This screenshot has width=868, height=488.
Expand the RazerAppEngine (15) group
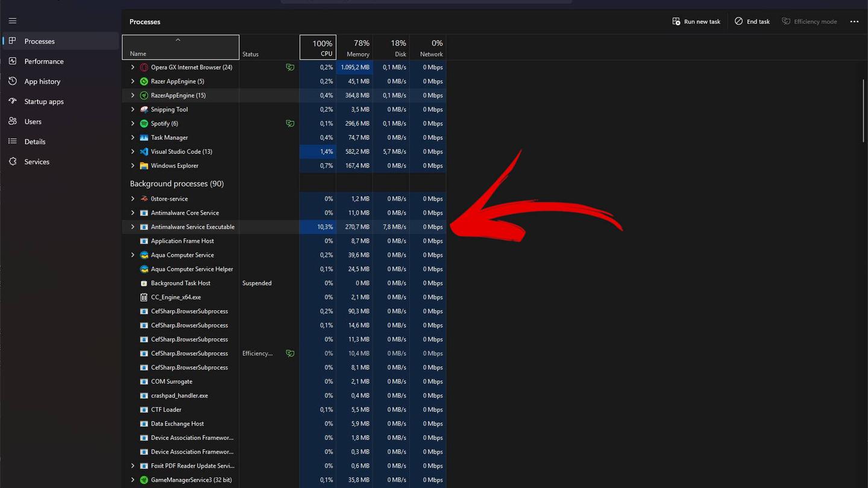133,95
